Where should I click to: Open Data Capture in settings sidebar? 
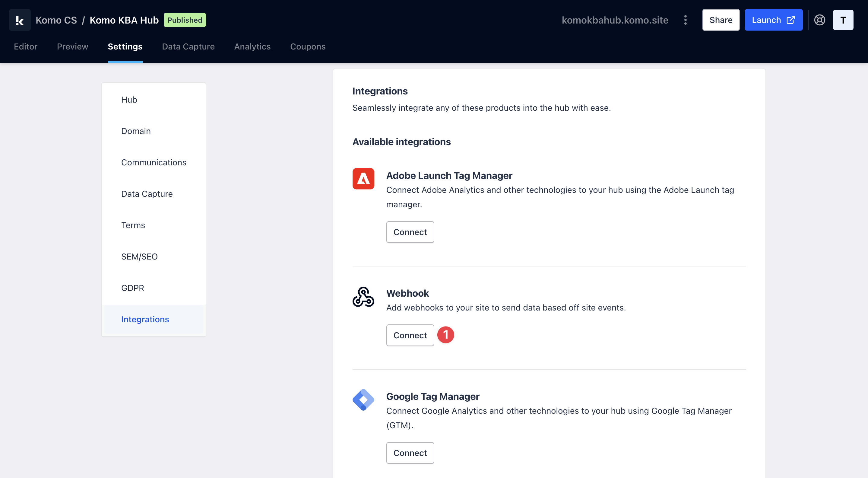pyautogui.click(x=154, y=193)
